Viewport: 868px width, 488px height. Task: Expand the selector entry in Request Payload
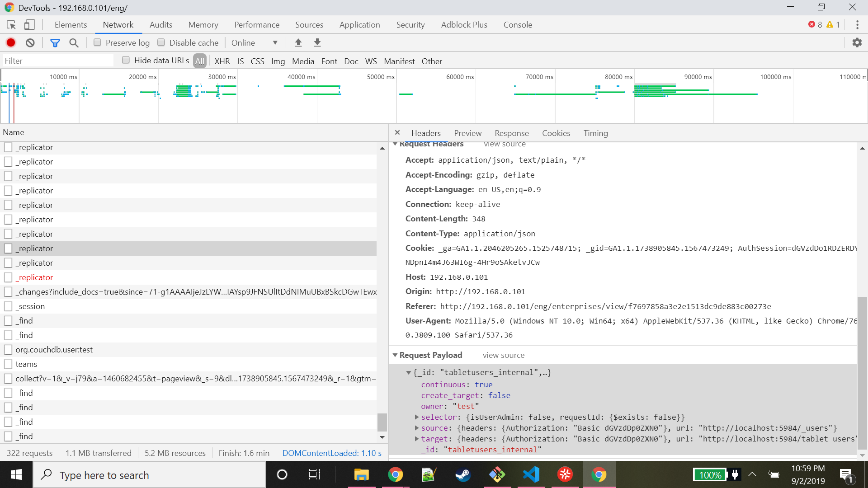coord(416,417)
